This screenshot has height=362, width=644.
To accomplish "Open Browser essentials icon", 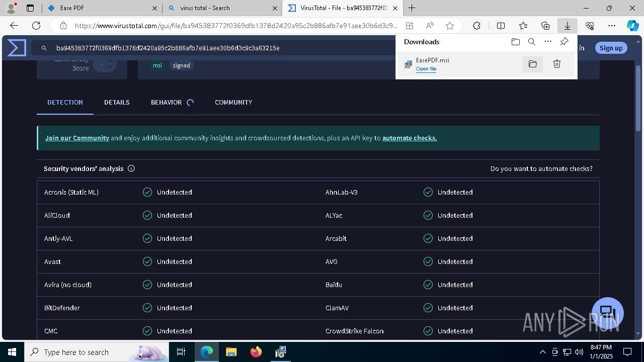I will pyautogui.click(x=590, y=26).
